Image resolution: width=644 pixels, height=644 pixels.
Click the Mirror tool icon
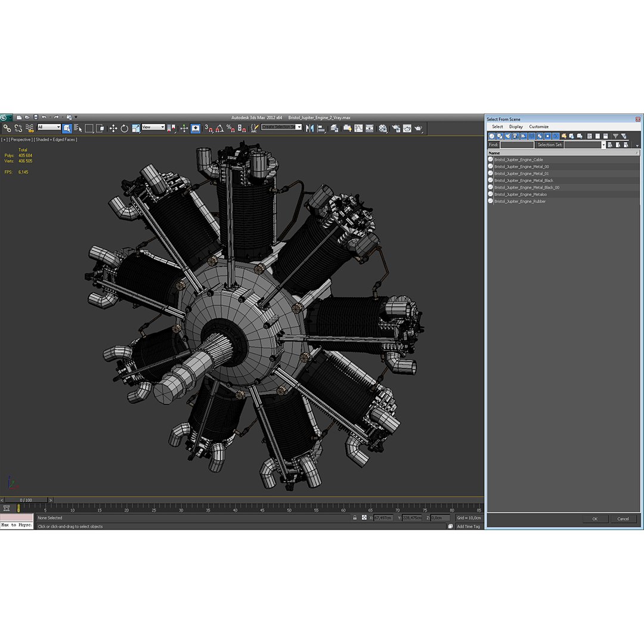tap(309, 129)
